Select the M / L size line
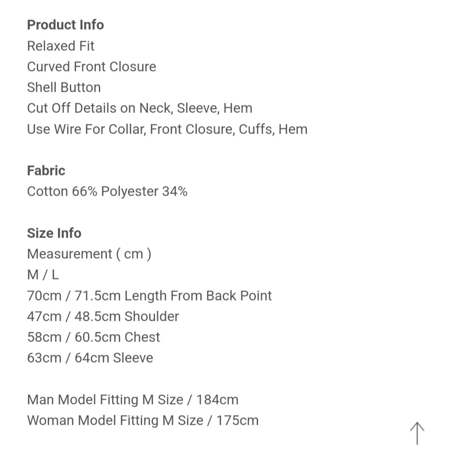476x452 pixels. click(43, 275)
